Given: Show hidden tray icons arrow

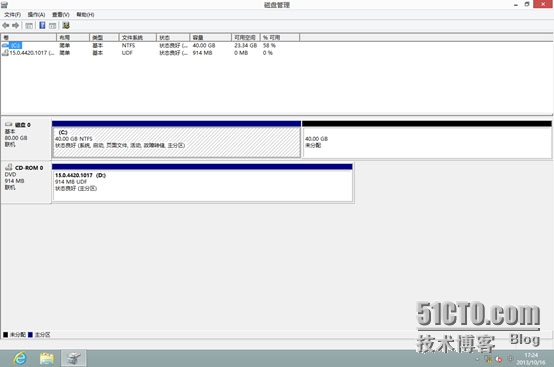Looking at the screenshot, I should point(477,359).
